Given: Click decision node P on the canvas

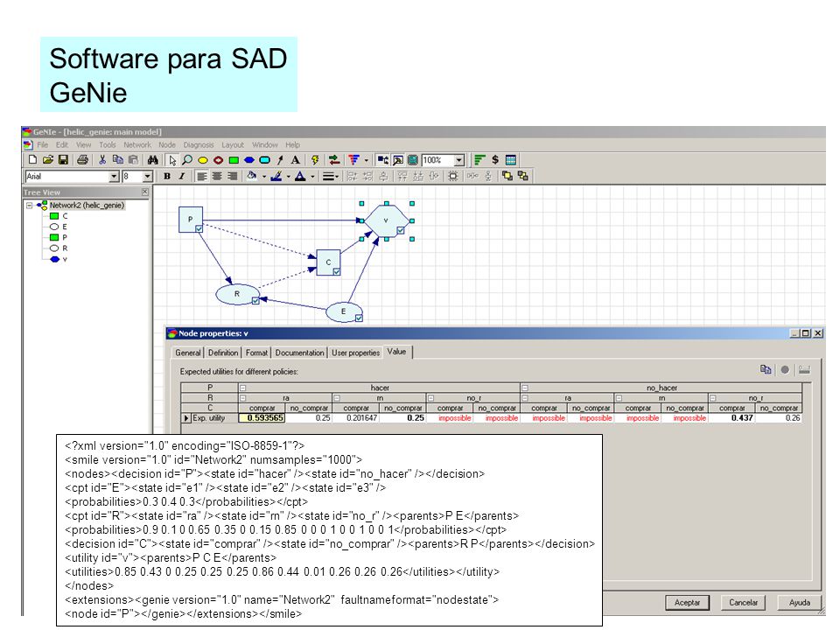Looking at the screenshot, I should 190,219.
